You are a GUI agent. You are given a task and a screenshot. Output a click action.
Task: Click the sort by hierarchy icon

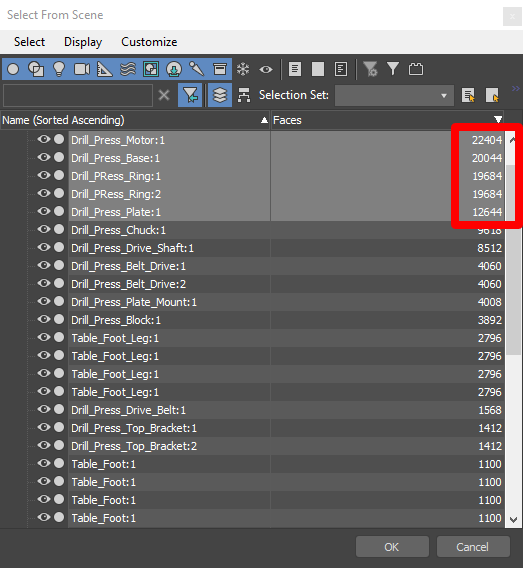[244, 95]
